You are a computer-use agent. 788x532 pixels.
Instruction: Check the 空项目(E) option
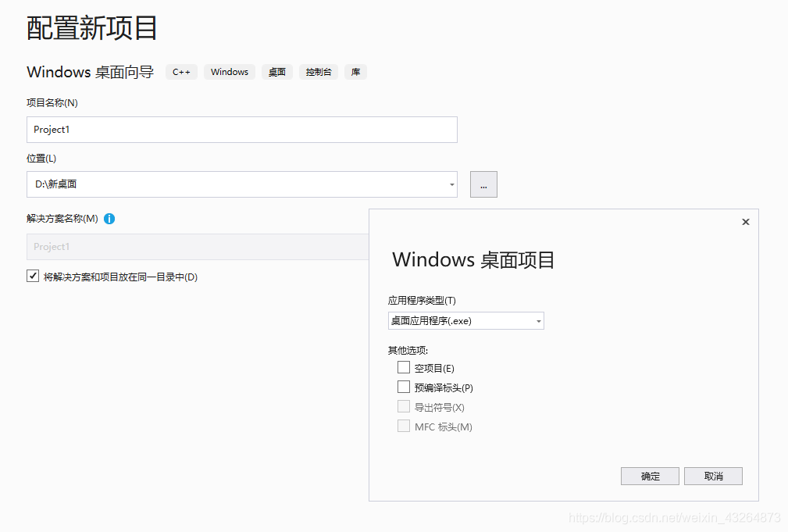tap(404, 368)
